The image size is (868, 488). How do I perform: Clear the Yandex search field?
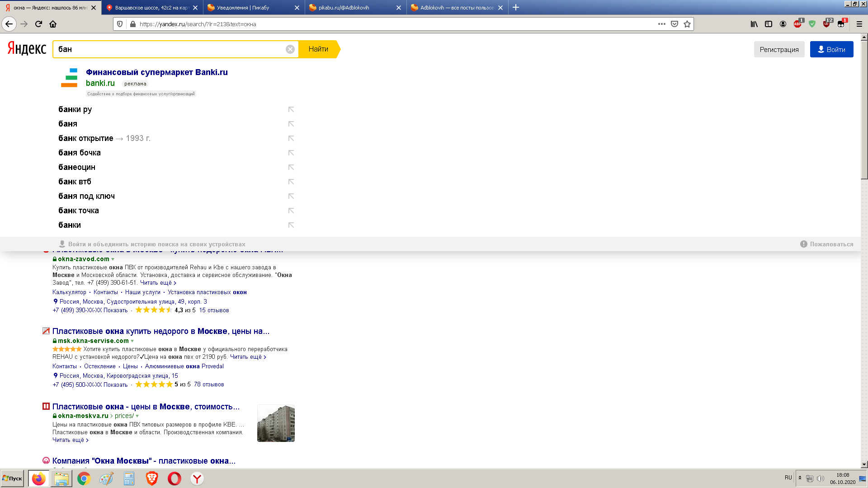click(x=290, y=49)
